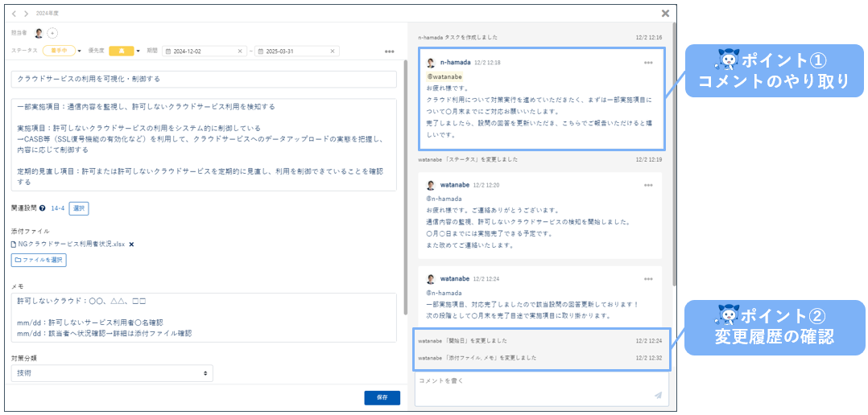868x415 pixels.
Task: Click the 2024年度 label in the header
Action: coord(47,13)
